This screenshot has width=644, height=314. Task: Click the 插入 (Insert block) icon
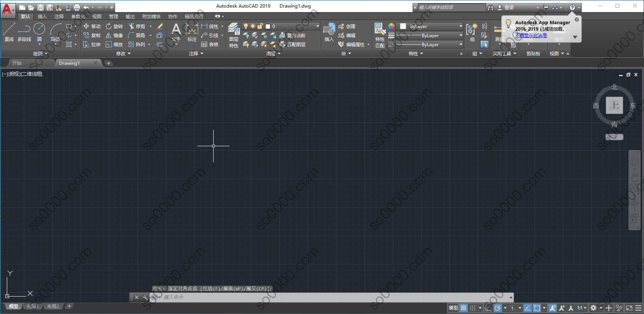[x=329, y=32]
